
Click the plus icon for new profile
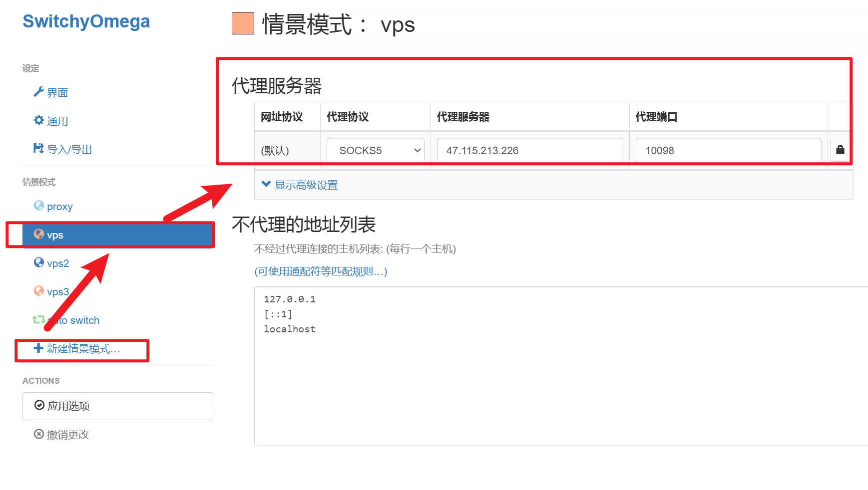[38, 348]
